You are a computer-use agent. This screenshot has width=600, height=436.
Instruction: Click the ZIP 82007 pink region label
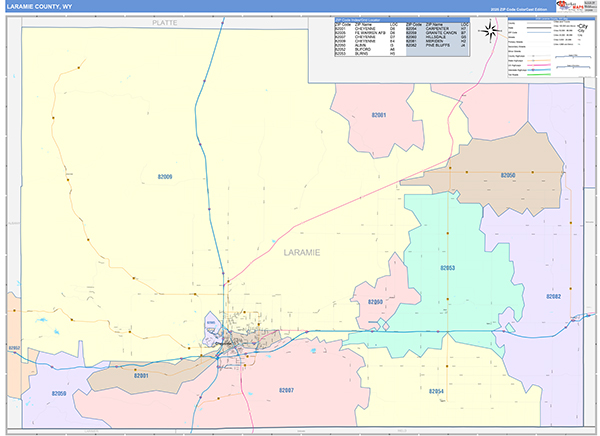point(287,389)
